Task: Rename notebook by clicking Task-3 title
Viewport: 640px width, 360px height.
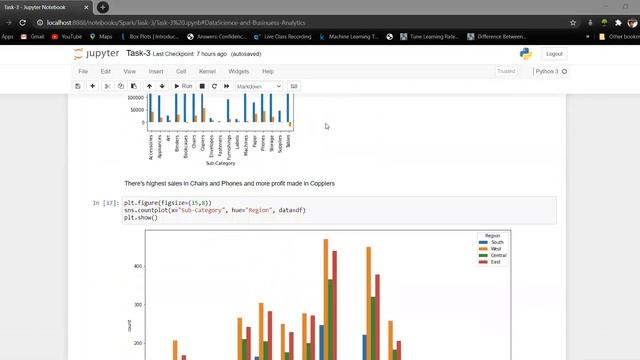Action: [x=138, y=53]
